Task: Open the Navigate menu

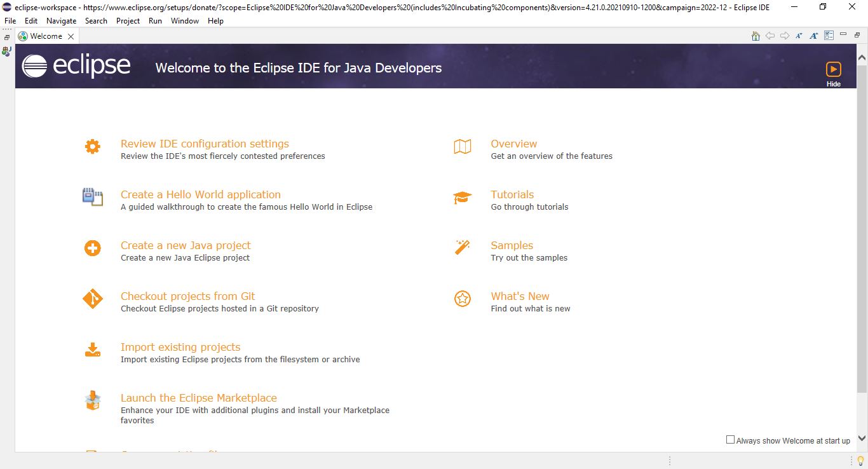Action: tap(62, 21)
